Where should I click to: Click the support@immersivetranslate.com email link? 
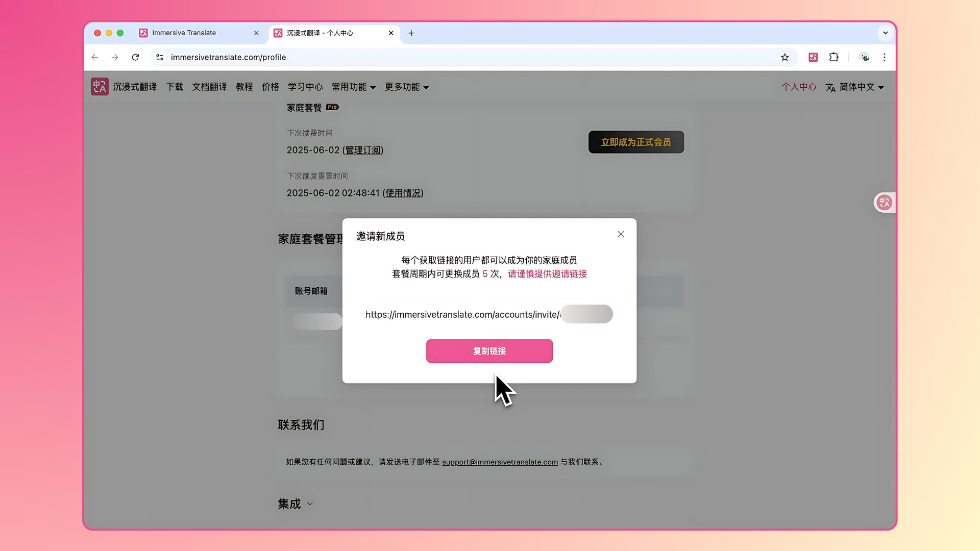tap(500, 462)
